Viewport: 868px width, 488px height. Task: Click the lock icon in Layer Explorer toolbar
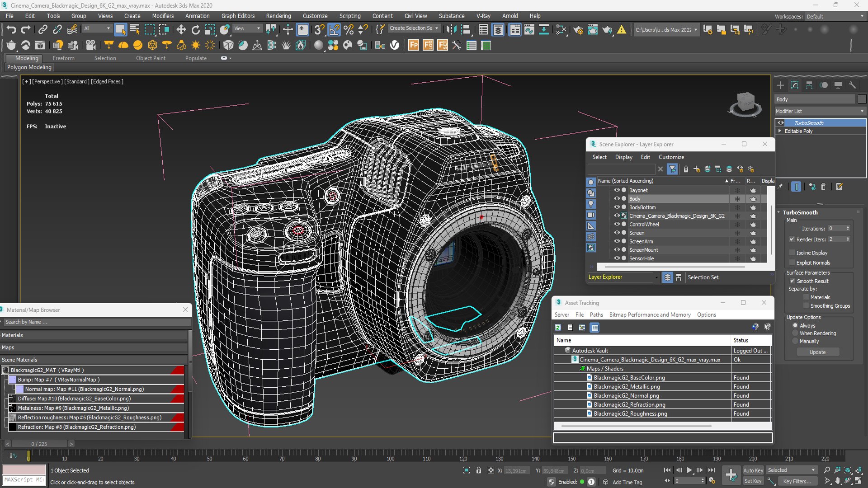(686, 169)
